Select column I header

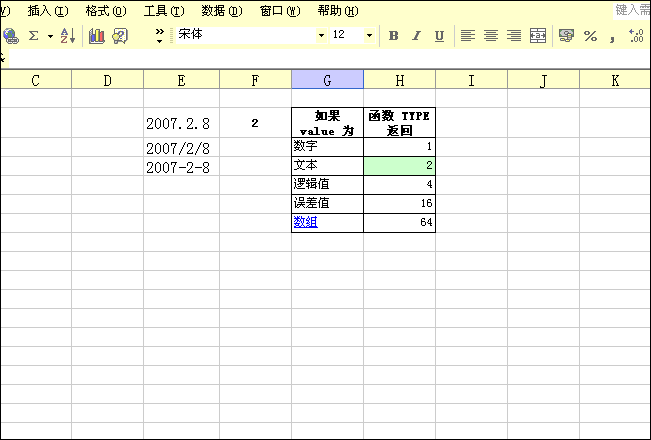click(x=471, y=80)
